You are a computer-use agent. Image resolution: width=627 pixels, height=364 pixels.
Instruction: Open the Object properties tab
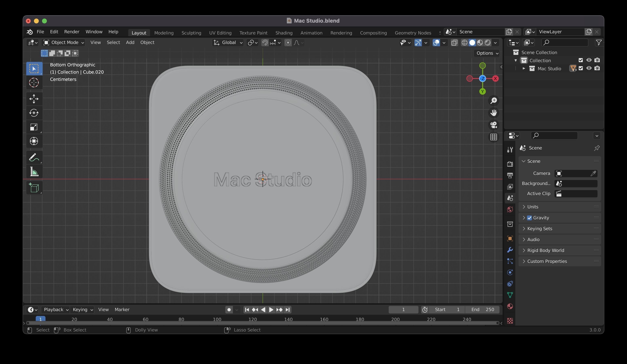[x=510, y=238]
